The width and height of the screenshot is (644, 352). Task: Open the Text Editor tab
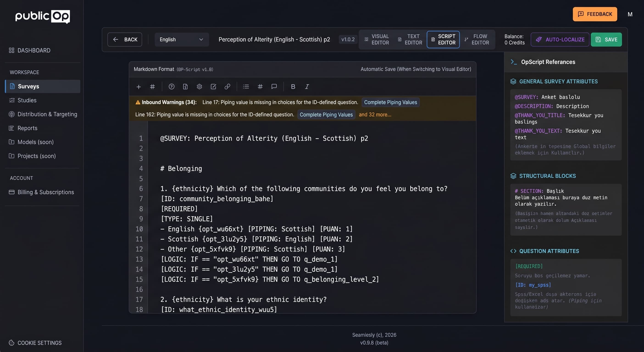(x=410, y=39)
